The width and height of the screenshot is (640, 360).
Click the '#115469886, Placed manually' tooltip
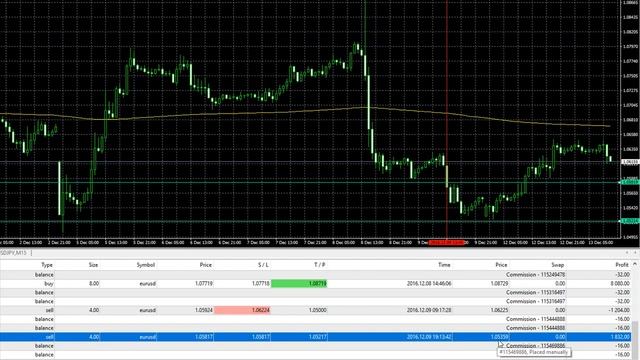[x=534, y=352]
